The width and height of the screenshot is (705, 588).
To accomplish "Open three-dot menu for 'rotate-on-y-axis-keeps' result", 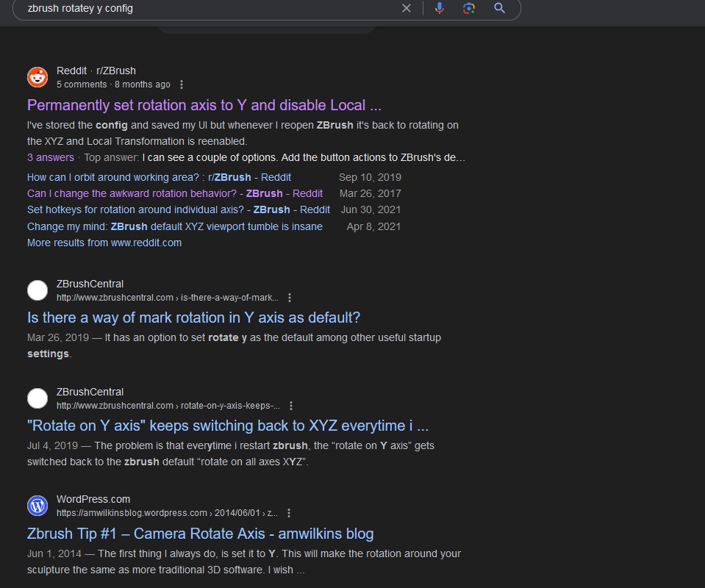I will click(x=291, y=406).
